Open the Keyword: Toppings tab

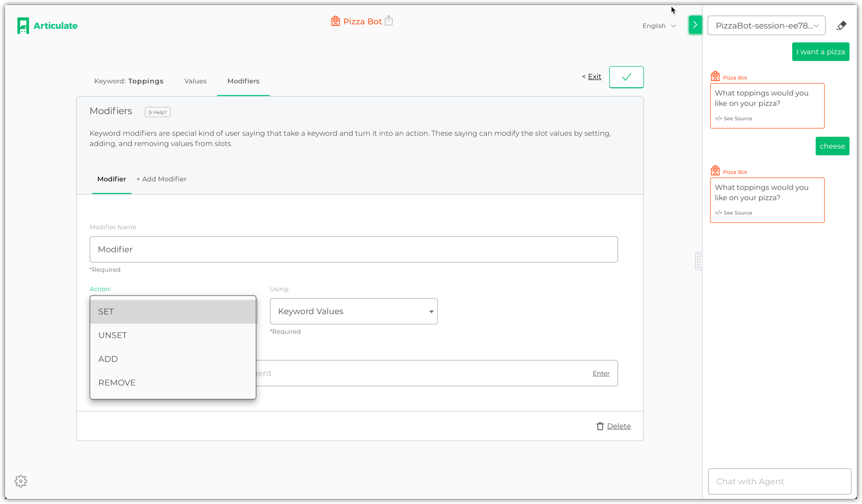pos(129,81)
